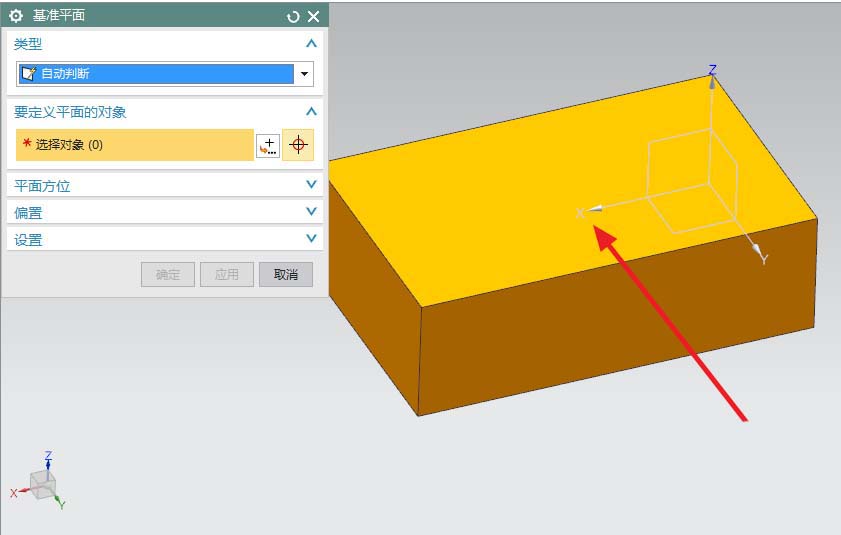841x535 pixels.
Task: Click the view triad cube in the corner
Action: [x=42, y=484]
